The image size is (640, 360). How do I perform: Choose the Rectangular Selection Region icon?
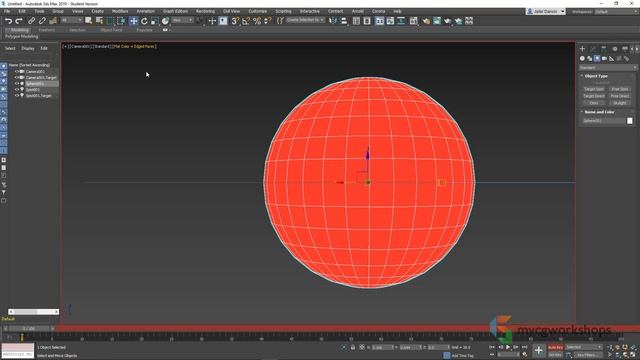110,21
